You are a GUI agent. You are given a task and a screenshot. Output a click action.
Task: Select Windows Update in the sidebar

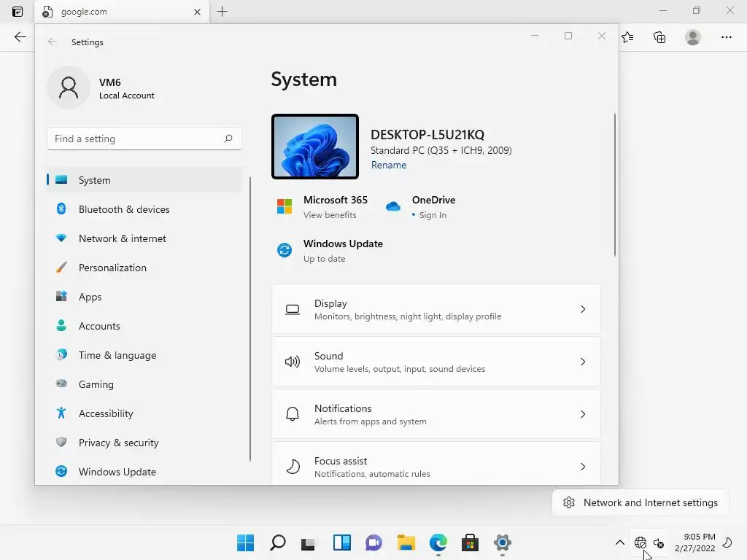point(144,472)
